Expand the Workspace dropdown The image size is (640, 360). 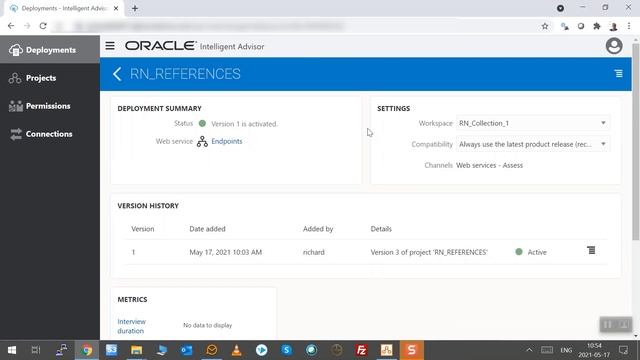[532, 123]
